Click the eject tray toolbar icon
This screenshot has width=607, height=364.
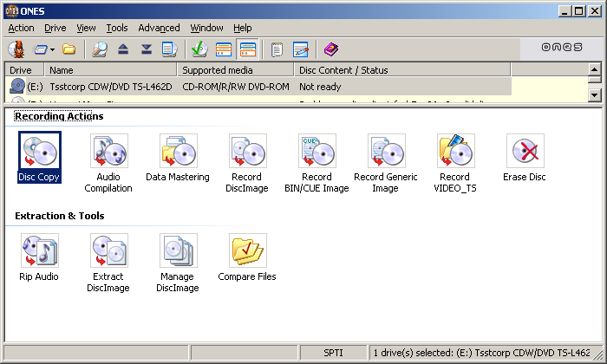coord(123,49)
